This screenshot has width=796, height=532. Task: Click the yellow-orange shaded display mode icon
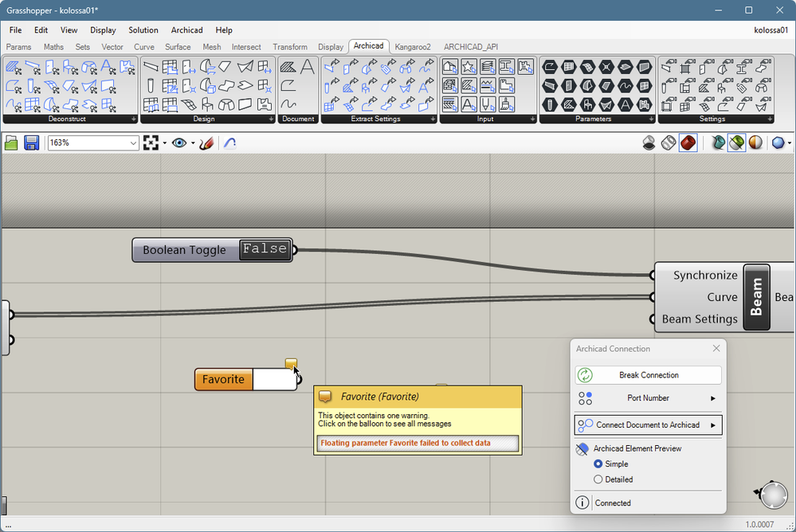click(754, 142)
